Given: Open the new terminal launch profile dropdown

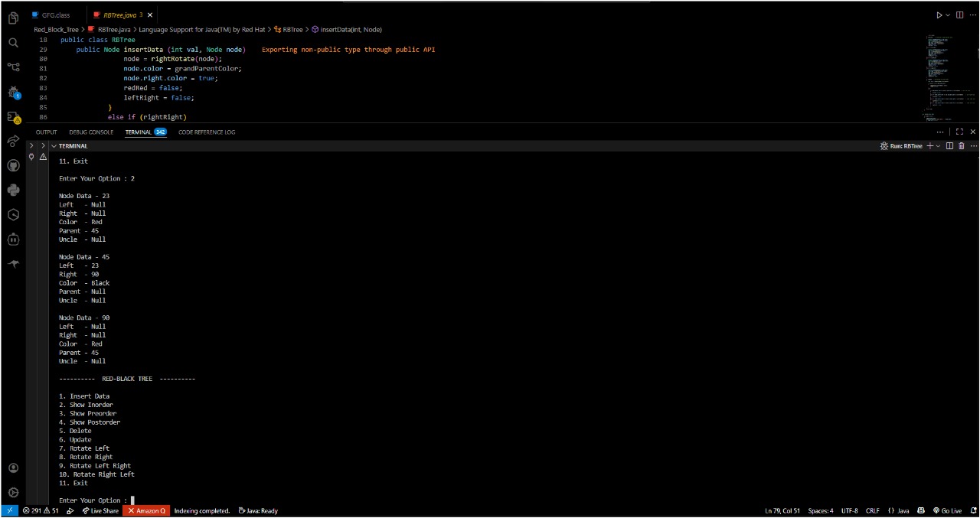Looking at the screenshot, I should pos(939,146).
